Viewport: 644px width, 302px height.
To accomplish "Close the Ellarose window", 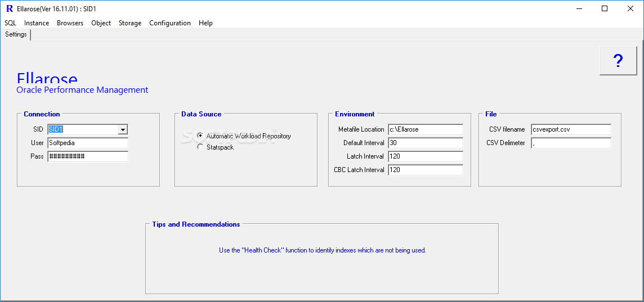I will (x=630, y=8).
